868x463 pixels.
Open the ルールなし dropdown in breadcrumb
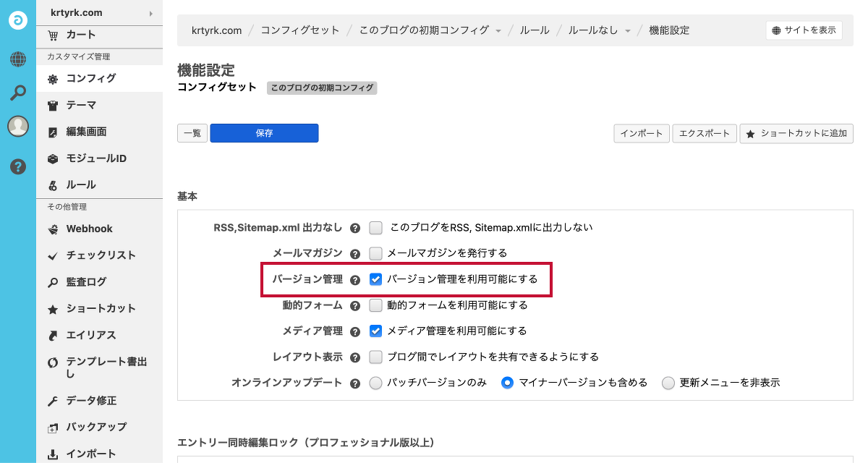(625, 30)
